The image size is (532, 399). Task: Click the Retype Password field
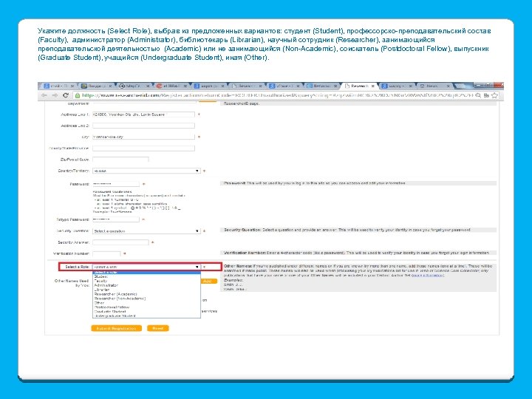116,219
